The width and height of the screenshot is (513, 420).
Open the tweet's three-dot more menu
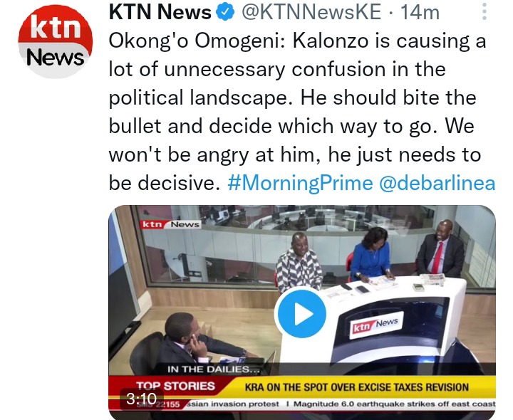click(484, 12)
